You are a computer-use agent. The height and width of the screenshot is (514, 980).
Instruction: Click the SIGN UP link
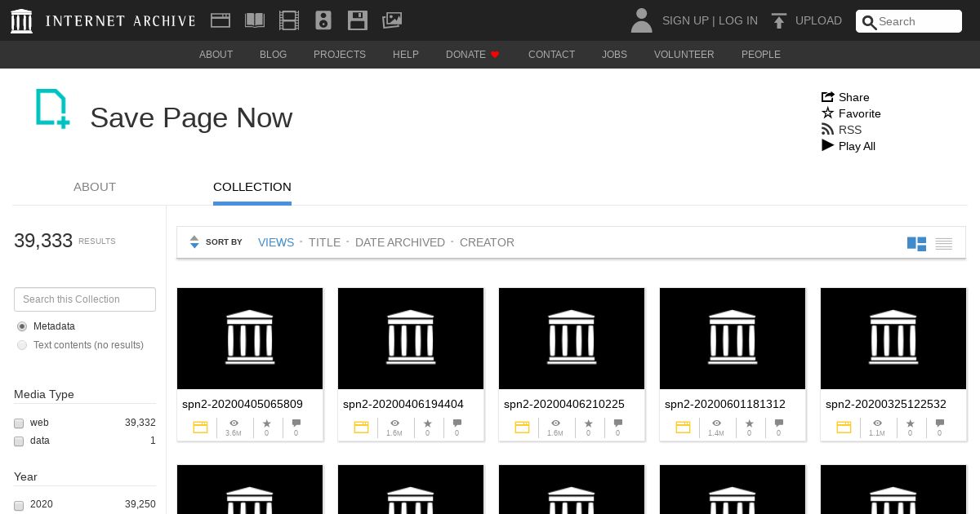point(685,20)
